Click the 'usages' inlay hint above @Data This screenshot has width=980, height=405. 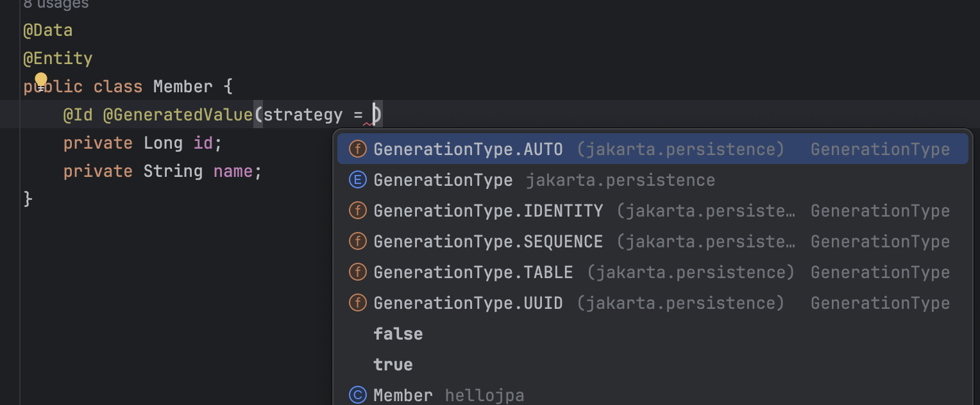coord(56,4)
